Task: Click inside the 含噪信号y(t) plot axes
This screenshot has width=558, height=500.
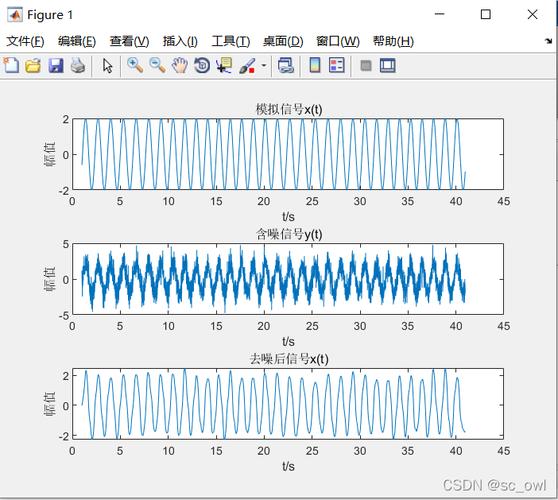Action: point(288,279)
